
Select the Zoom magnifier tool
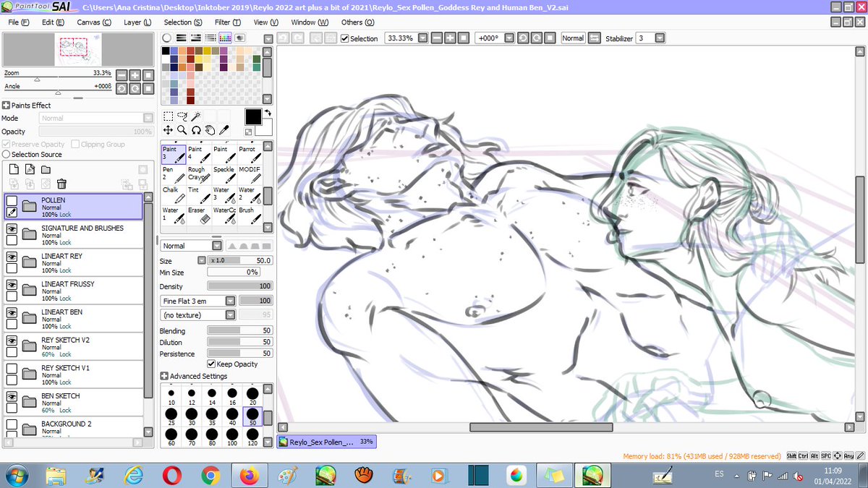[182, 130]
